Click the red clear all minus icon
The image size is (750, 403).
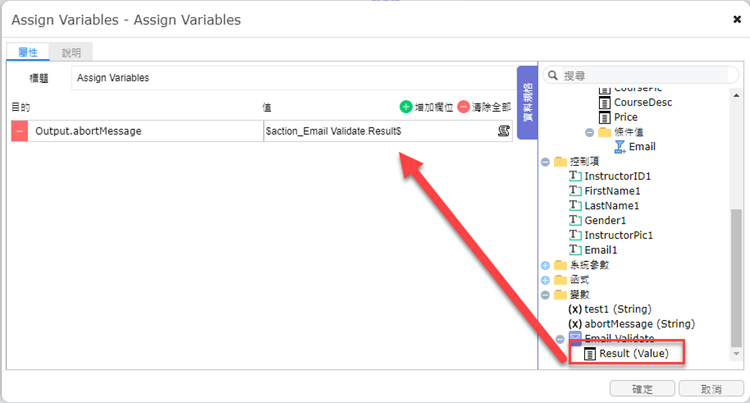point(463,107)
